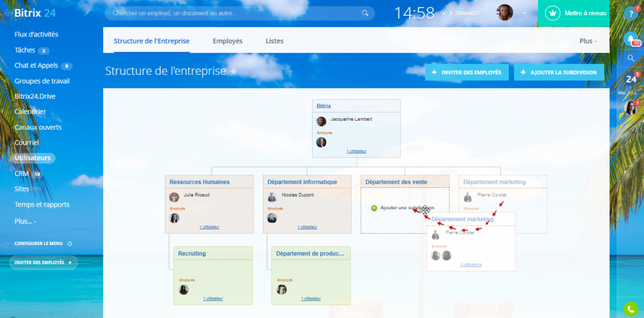Click the Recruiting department title
This screenshot has height=318, width=644.
(x=192, y=253)
